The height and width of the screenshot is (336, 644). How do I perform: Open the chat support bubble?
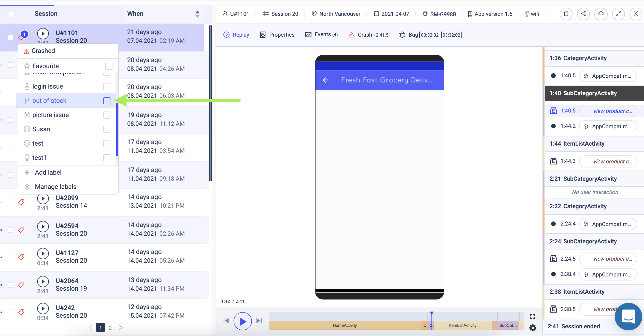point(628,316)
